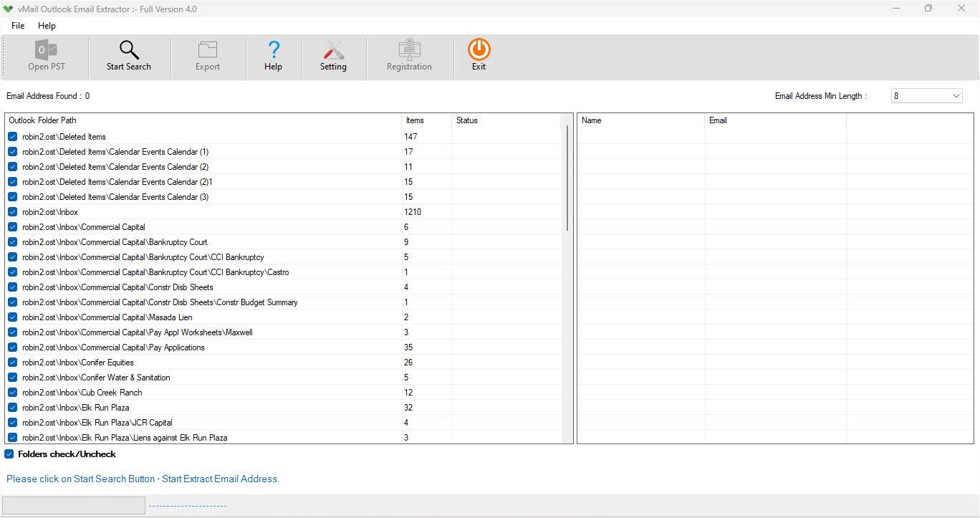This screenshot has width=980, height=518.
Task: Click the Start Search magnifier icon
Action: tap(129, 49)
